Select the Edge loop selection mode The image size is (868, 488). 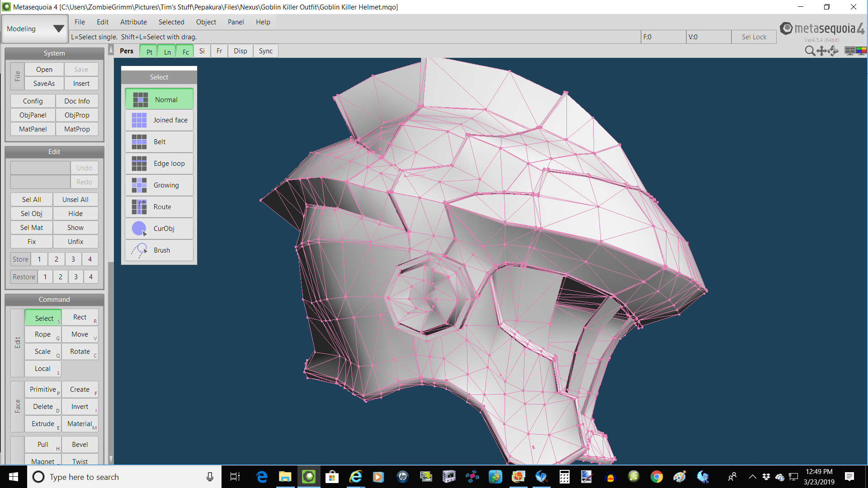click(159, 164)
